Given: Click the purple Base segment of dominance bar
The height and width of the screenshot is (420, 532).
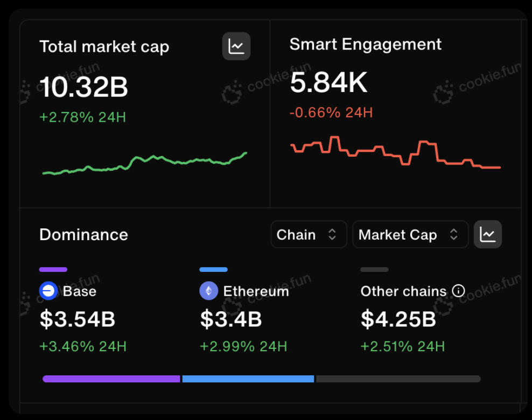Looking at the screenshot, I should coord(111,379).
